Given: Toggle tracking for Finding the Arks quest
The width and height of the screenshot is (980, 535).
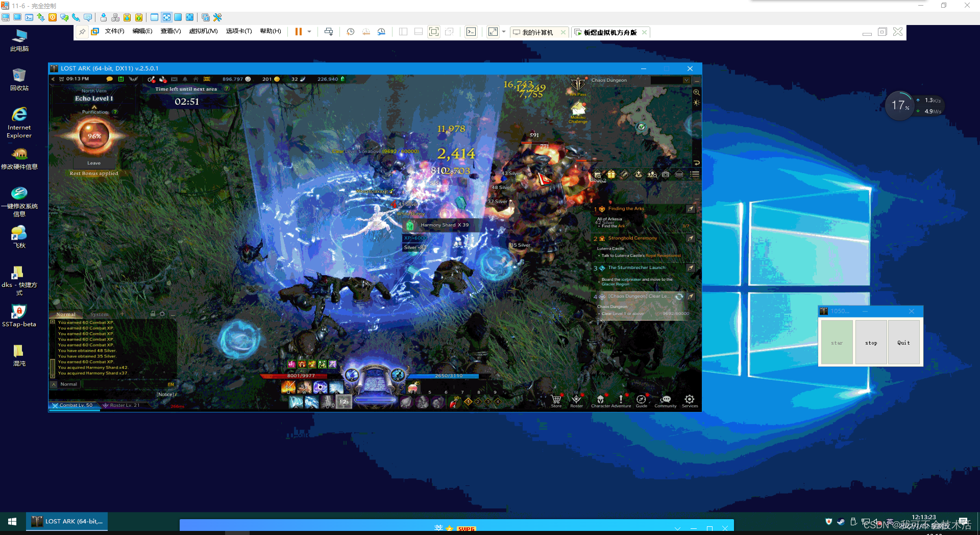Looking at the screenshot, I should pyautogui.click(x=690, y=209).
